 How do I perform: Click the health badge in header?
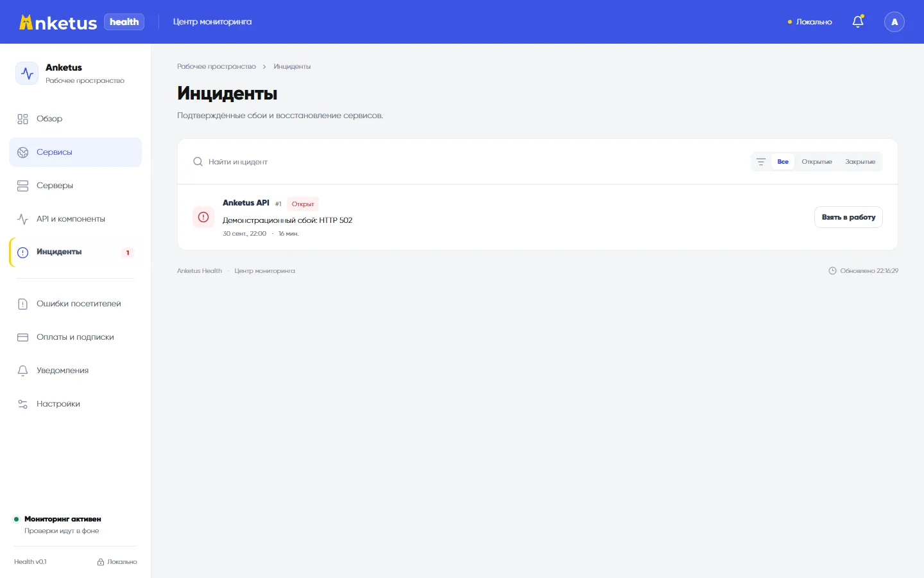click(124, 22)
